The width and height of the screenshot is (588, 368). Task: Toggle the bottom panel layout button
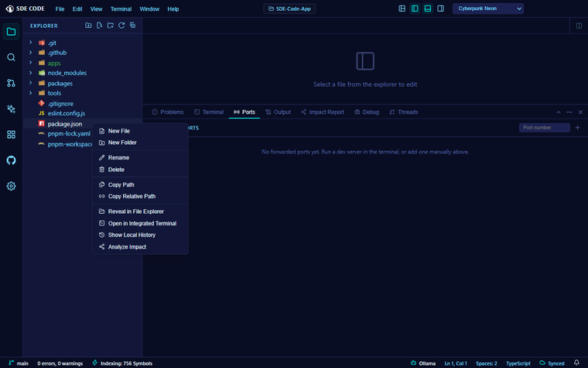[428, 9]
